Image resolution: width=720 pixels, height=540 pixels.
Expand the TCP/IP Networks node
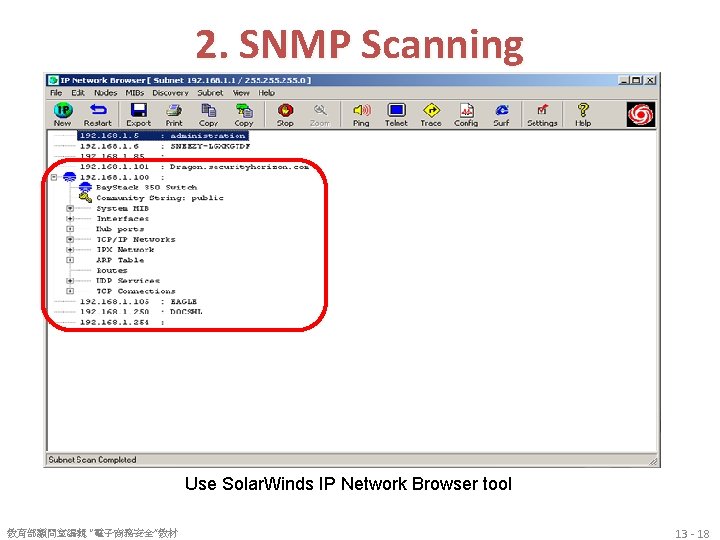(x=70, y=239)
